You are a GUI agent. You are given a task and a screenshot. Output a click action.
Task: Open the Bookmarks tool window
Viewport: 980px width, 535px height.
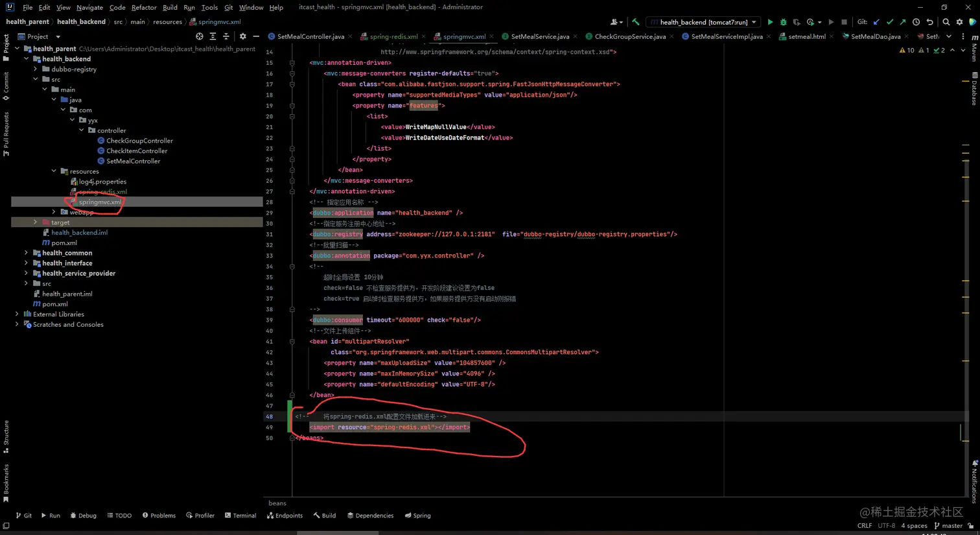tap(6, 482)
